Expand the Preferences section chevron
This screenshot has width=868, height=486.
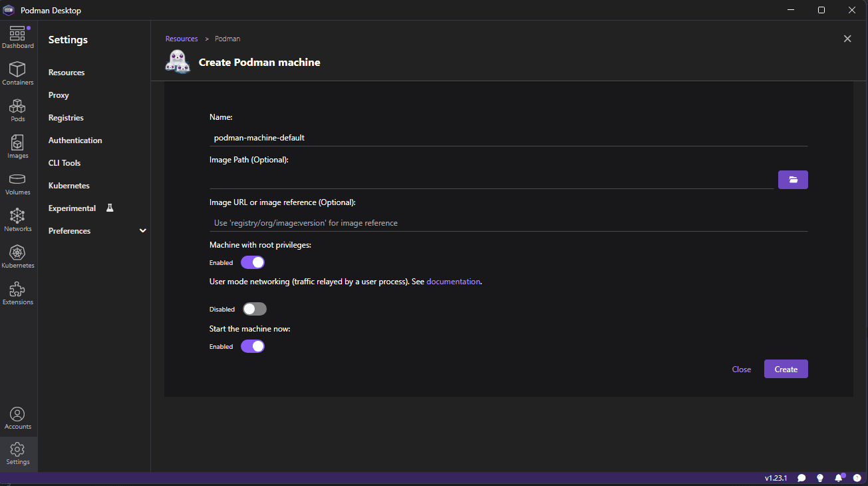point(142,231)
